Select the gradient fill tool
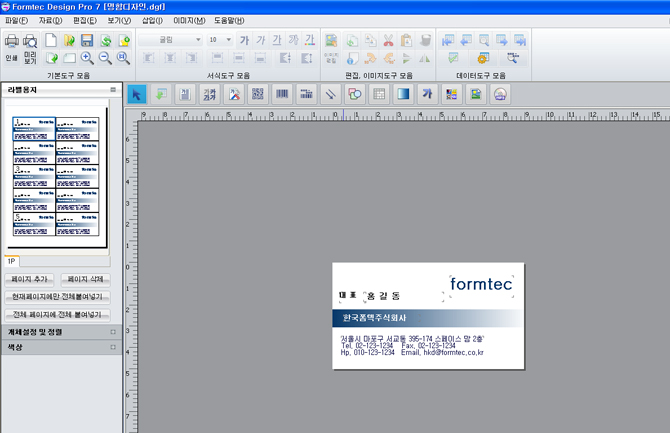The image size is (670, 433). pyautogui.click(x=403, y=94)
